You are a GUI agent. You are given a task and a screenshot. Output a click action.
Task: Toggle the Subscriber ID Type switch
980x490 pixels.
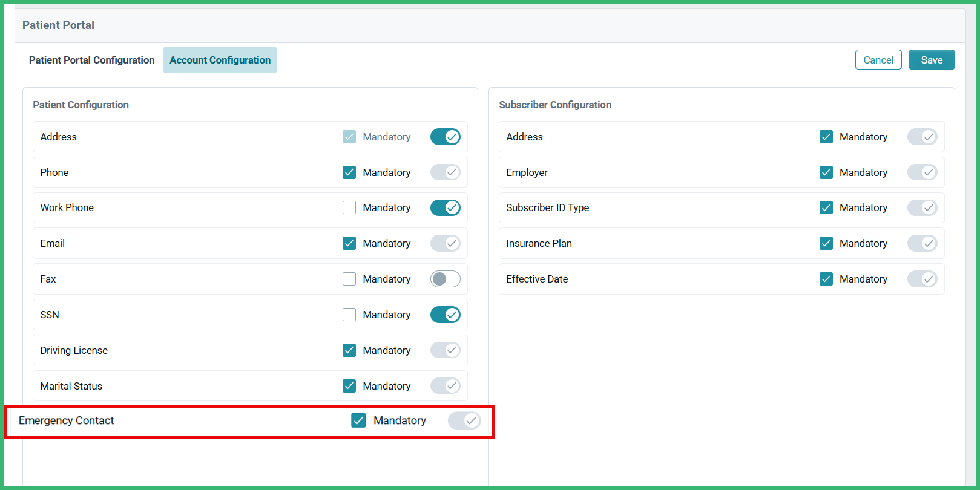[x=922, y=207]
